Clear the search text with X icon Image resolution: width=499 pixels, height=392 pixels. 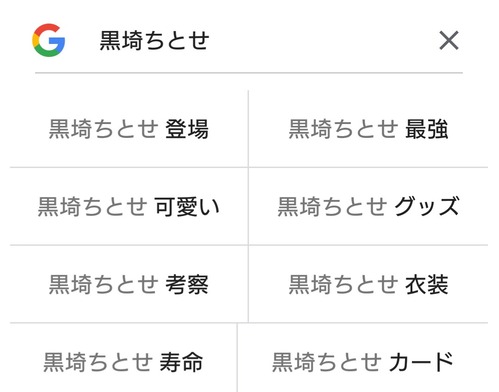click(449, 40)
